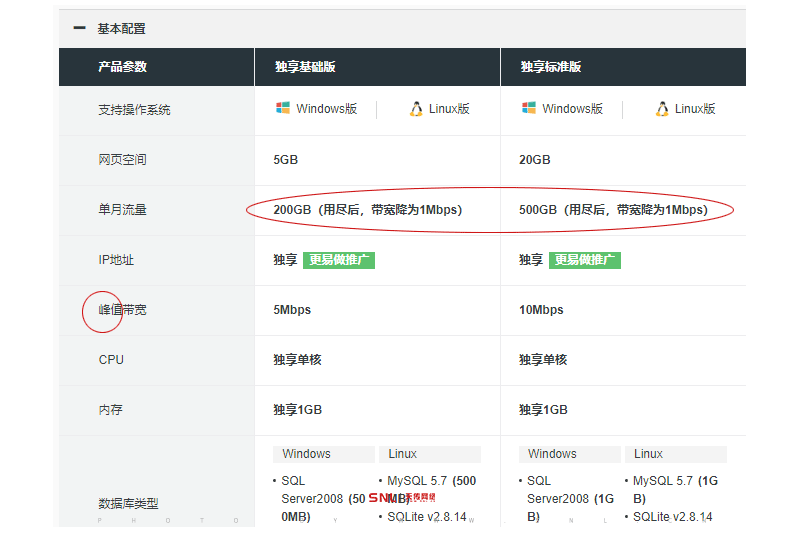
Task: Click the 更易做推广 badge in 独享标准版 column
Action: point(585,260)
